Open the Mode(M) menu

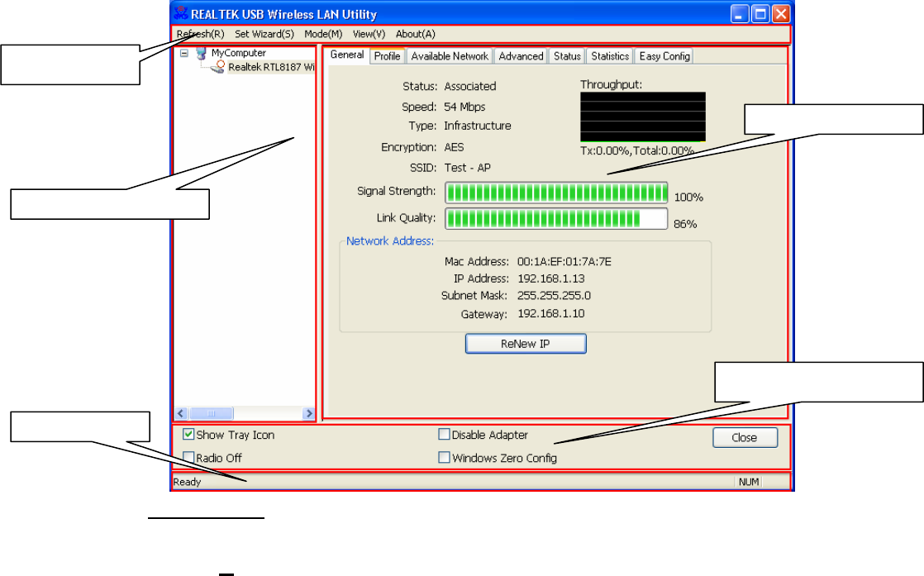(323, 34)
